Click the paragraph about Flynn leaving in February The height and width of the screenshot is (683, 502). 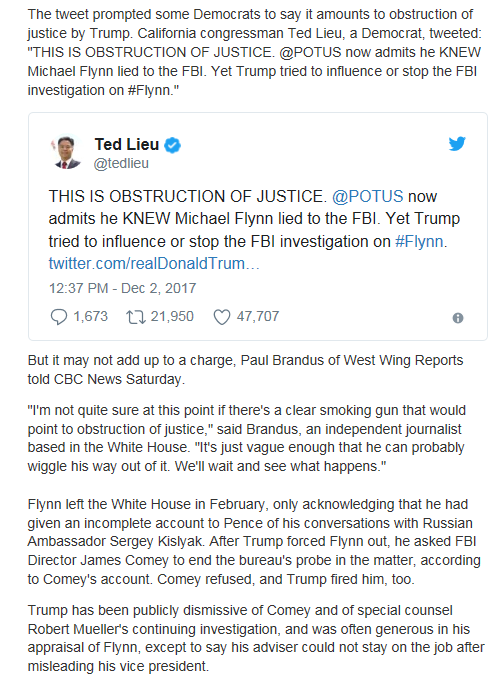pyautogui.click(x=254, y=541)
